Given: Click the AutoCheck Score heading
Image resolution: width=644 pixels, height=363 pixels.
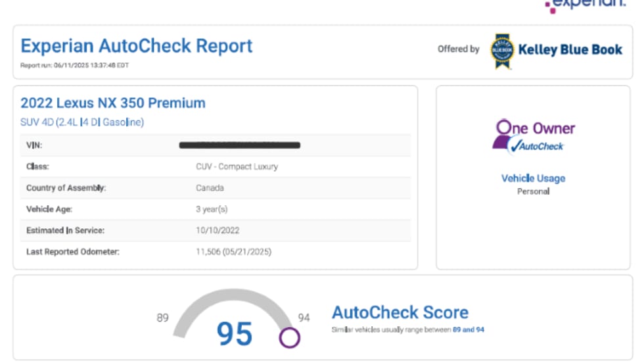Looking at the screenshot, I should [400, 312].
